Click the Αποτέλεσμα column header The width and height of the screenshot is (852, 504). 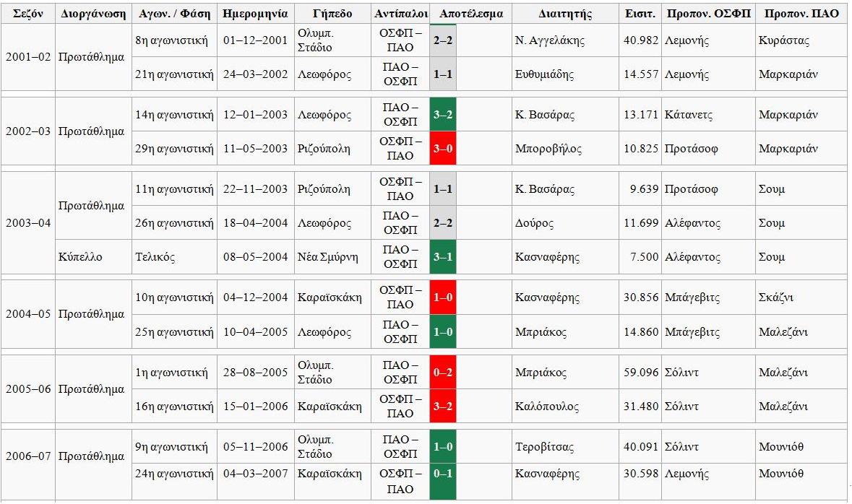470,14
